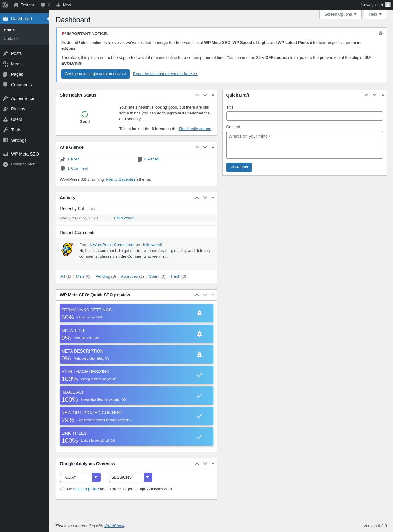Toggle the Quick Draft panel
Viewport: 393px width, 532px height.
click(x=383, y=95)
